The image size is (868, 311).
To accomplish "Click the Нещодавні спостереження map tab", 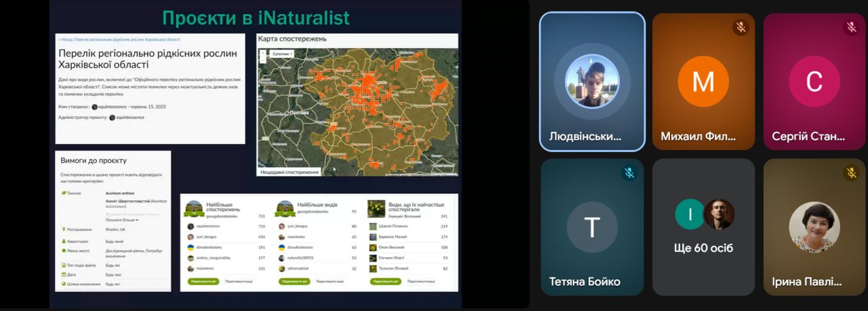I will (x=290, y=172).
